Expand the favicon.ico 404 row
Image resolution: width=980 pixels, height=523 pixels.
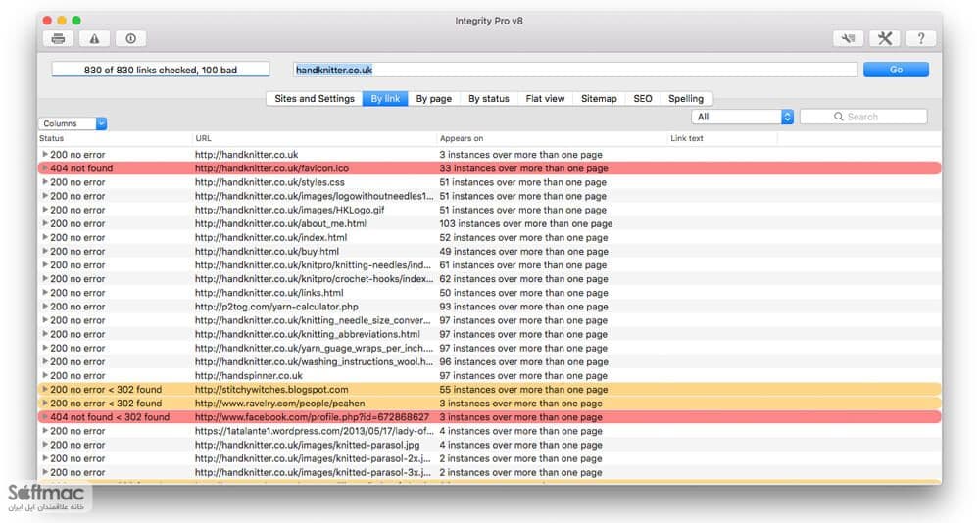45,167
